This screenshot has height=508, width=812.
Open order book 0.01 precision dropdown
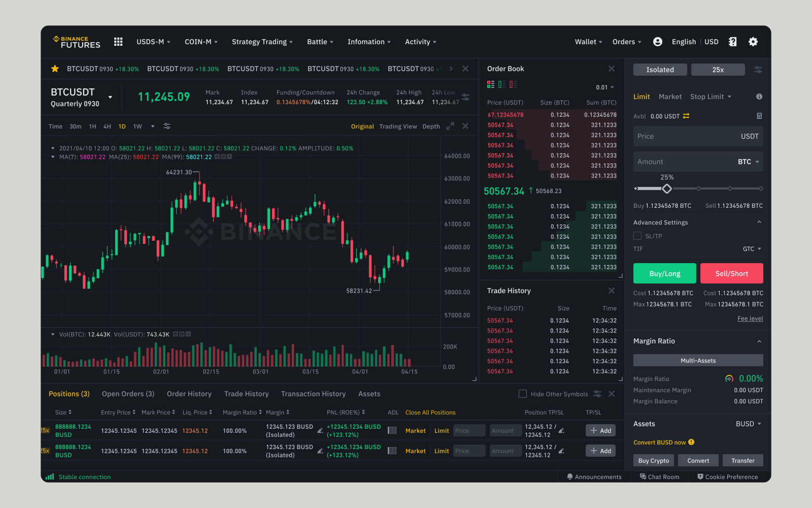point(605,87)
